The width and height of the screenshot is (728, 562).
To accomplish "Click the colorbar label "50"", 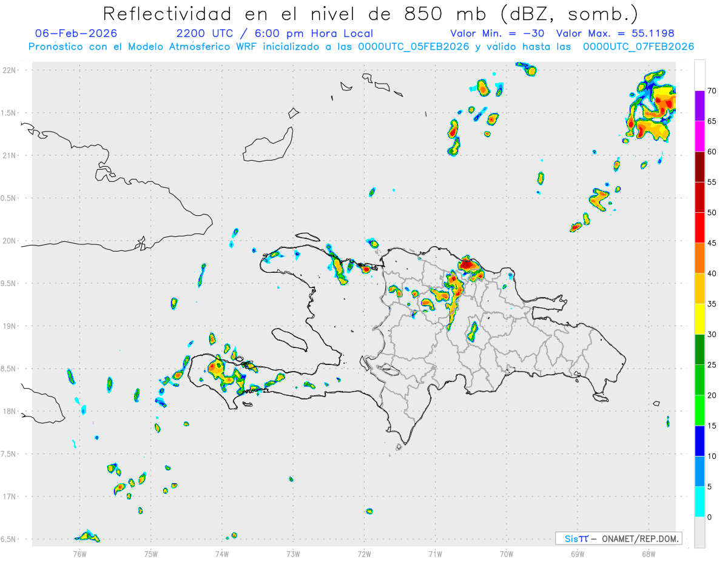I will (712, 213).
